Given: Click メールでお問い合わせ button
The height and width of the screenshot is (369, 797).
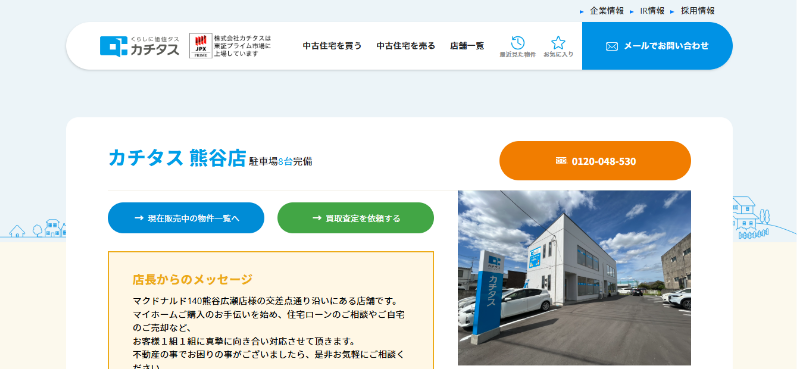Looking at the screenshot, I should coord(657,46).
